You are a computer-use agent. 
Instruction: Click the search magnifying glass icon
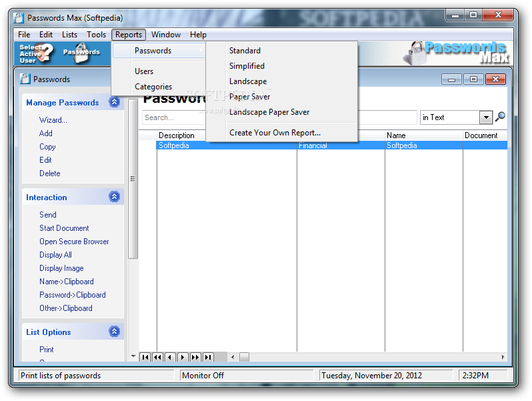point(500,117)
